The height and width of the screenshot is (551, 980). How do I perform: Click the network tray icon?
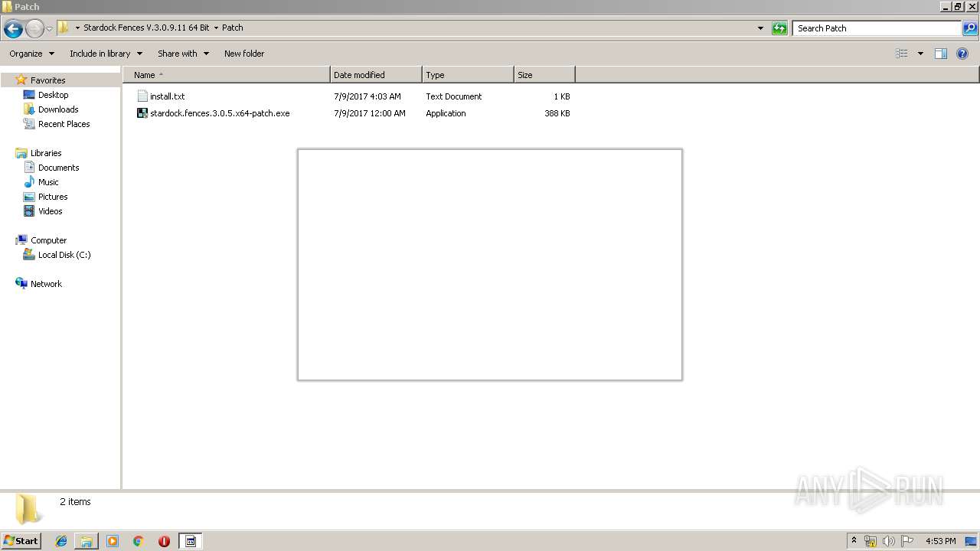871,541
